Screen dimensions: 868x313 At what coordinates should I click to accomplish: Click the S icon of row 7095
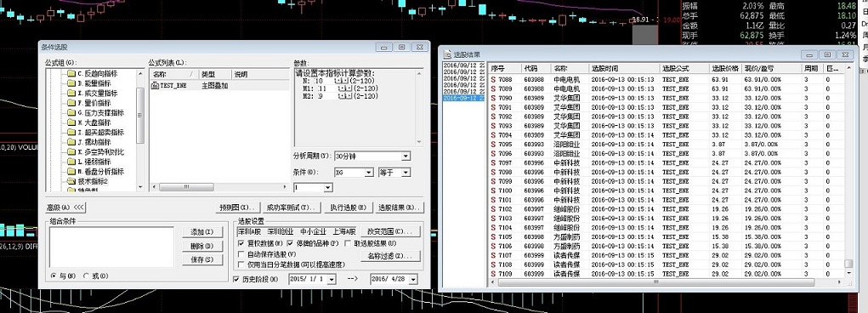[493, 144]
